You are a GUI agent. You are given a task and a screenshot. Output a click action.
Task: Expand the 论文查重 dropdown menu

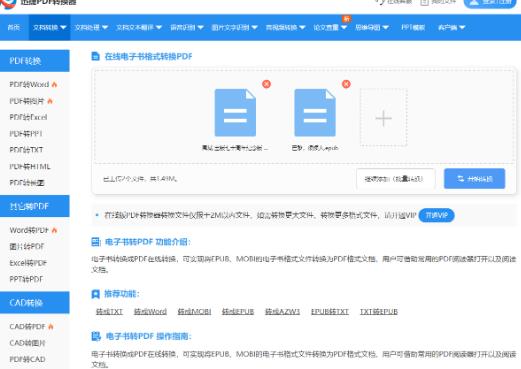pos(330,27)
